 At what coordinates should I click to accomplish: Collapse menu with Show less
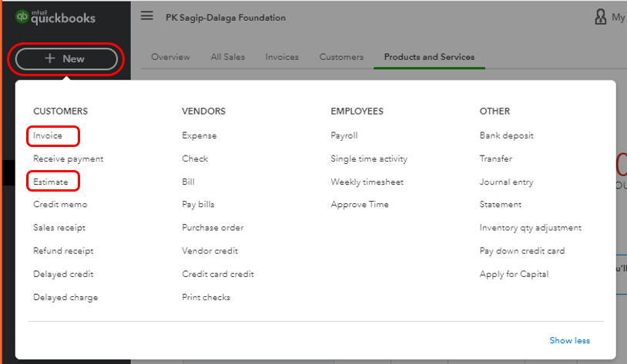(x=569, y=340)
